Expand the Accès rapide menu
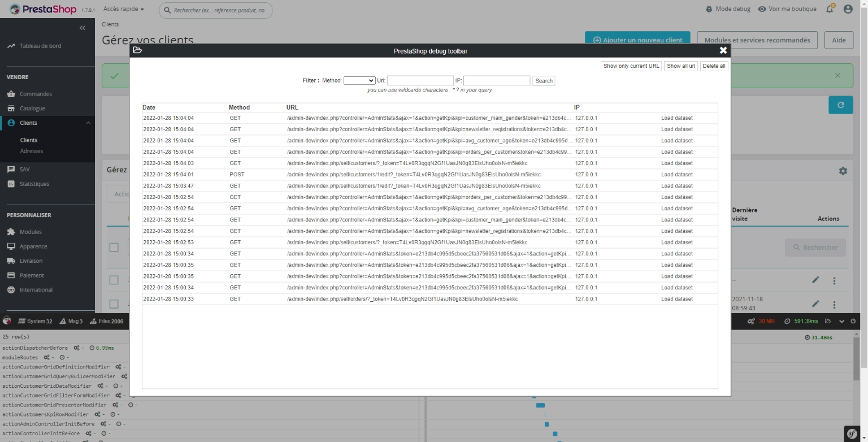This screenshot has height=442, width=868. pos(124,9)
